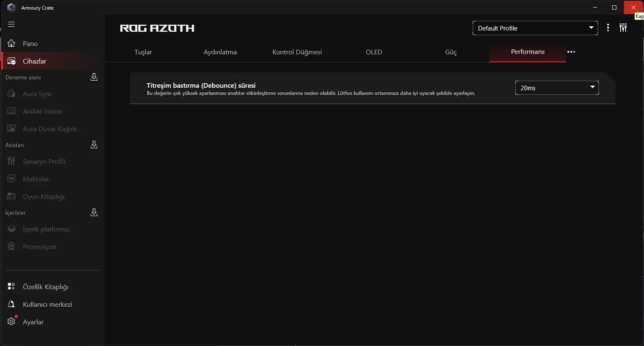Go to the Güç tab

pyautogui.click(x=451, y=52)
